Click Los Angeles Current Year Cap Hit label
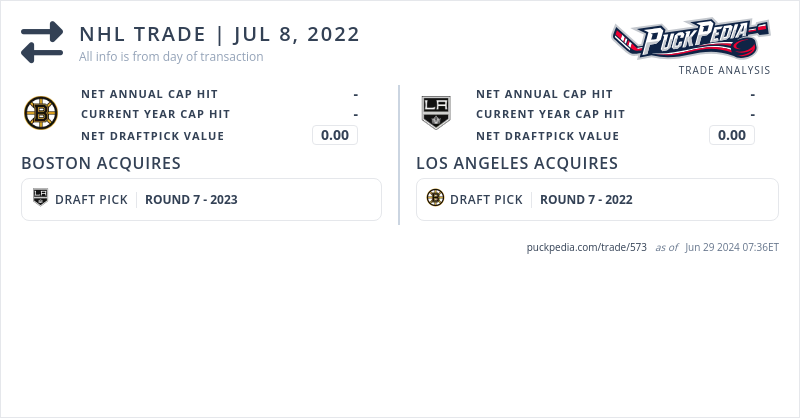 pyautogui.click(x=550, y=114)
